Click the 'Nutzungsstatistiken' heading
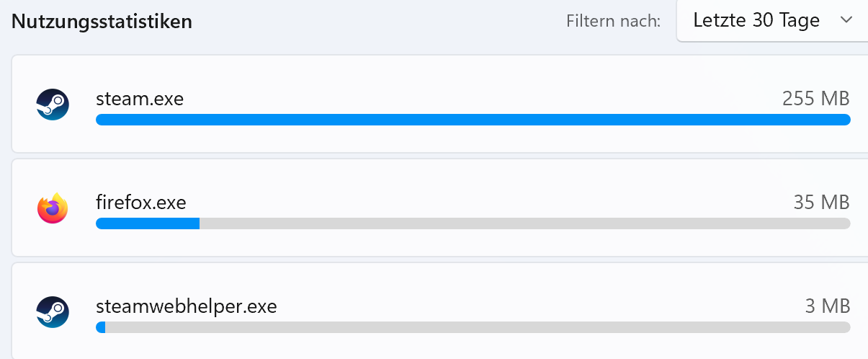 (102, 22)
